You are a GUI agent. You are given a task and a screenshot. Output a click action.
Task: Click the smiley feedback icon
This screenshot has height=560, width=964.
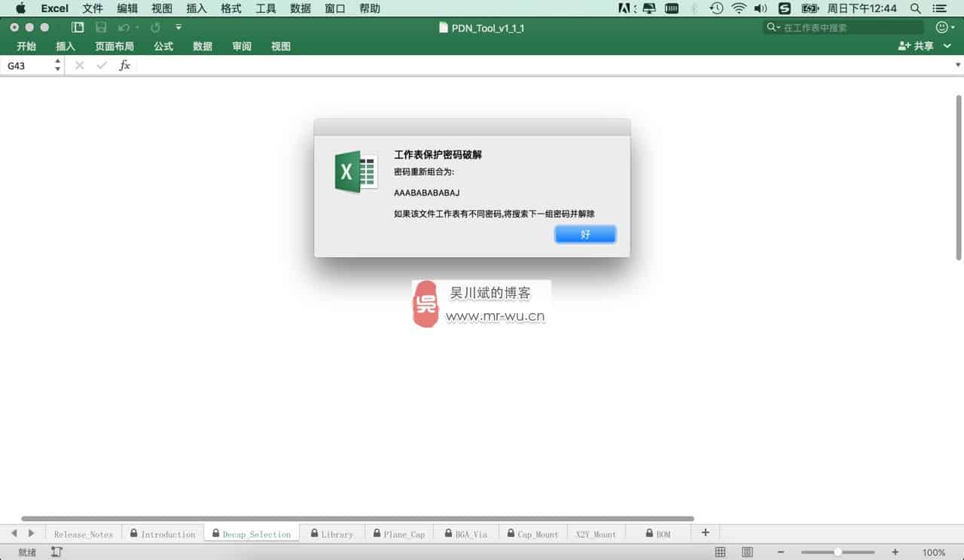tap(941, 28)
